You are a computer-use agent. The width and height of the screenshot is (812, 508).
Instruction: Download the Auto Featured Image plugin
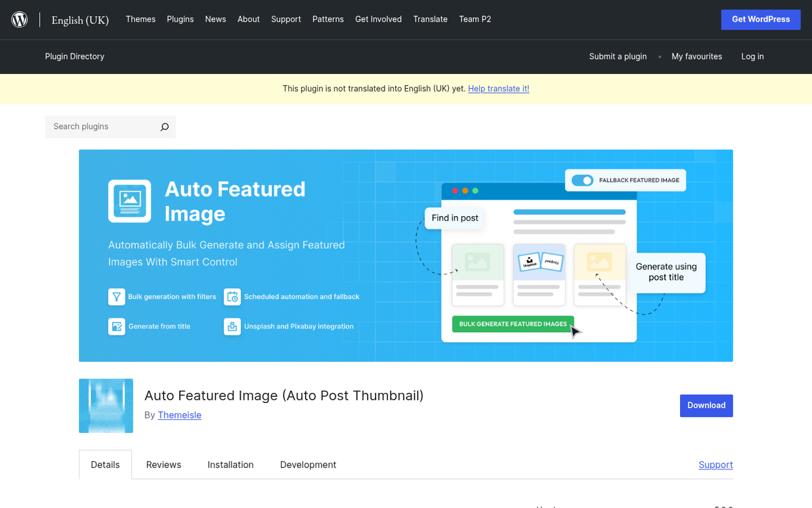point(706,405)
